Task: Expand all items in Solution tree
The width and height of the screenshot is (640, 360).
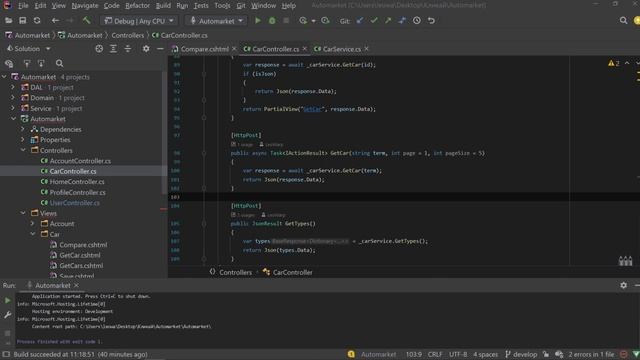Action: 113,49
